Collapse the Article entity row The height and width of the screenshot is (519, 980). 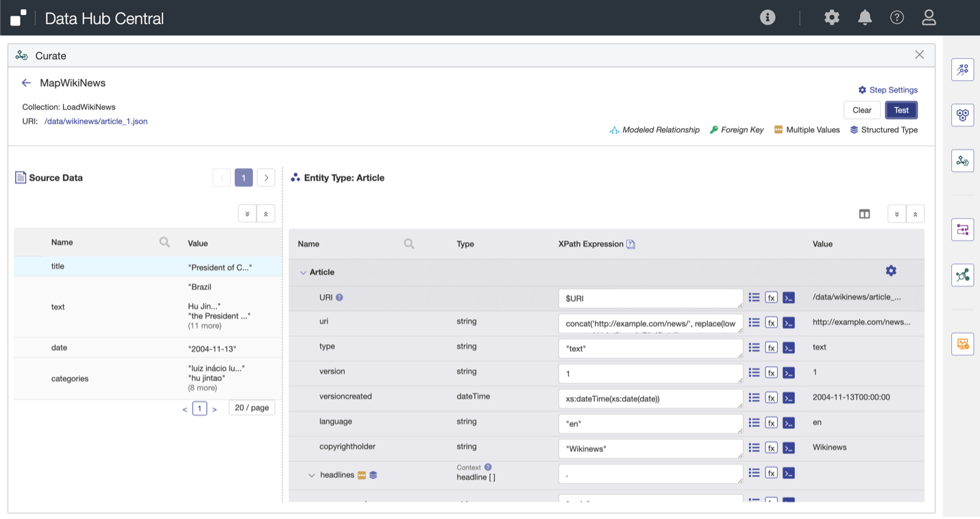coord(303,273)
